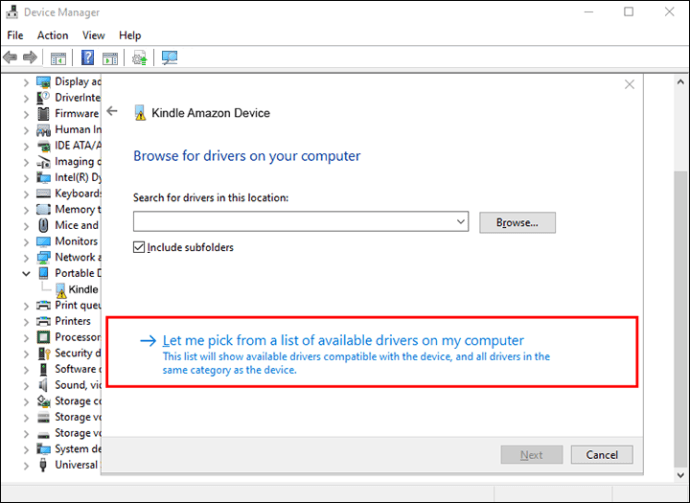Open the Action menu

tap(53, 35)
